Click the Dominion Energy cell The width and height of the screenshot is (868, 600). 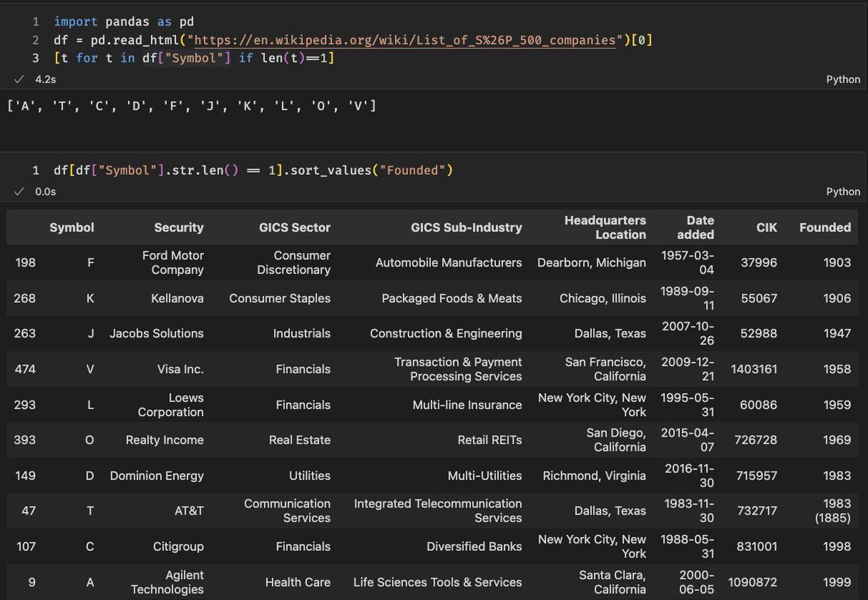pyautogui.click(x=157, y=476)
